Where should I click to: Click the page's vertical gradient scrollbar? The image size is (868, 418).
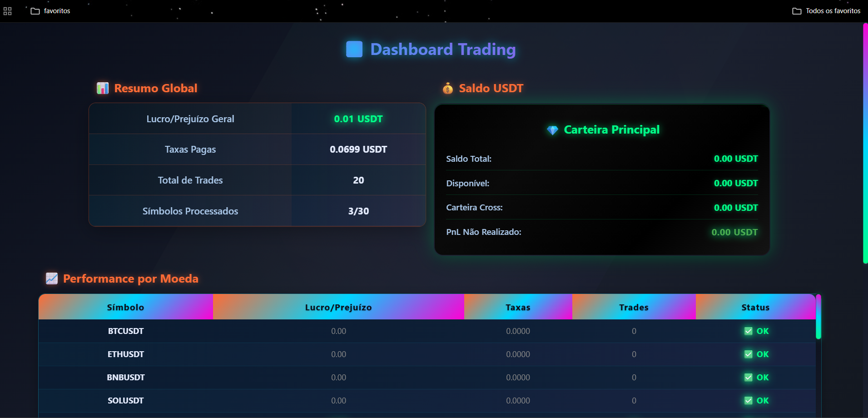865,143
